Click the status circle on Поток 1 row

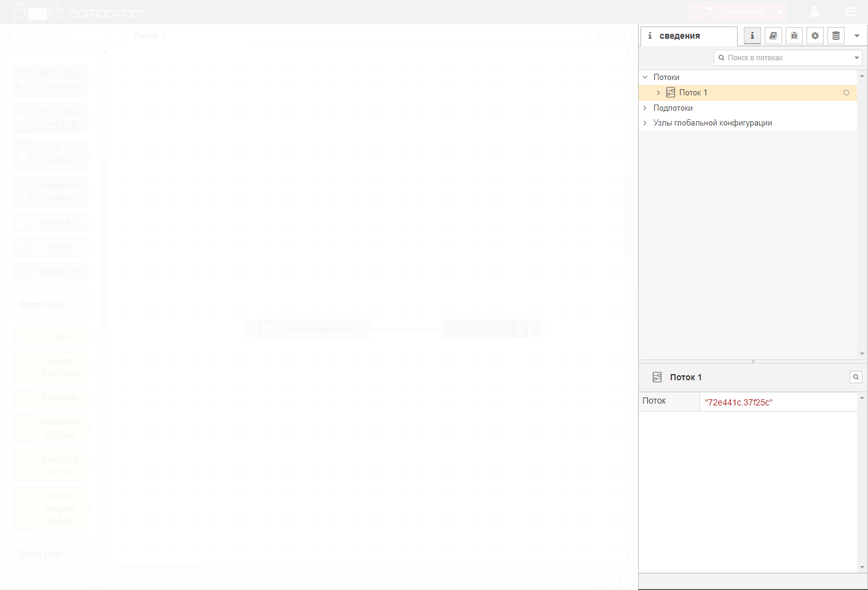[846, 93]
